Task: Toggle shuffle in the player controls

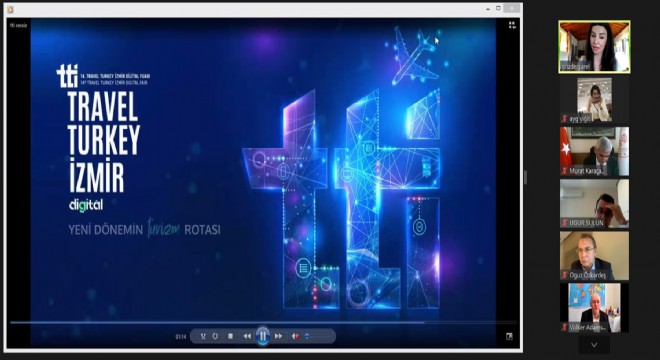Action: tap(203, 336)
